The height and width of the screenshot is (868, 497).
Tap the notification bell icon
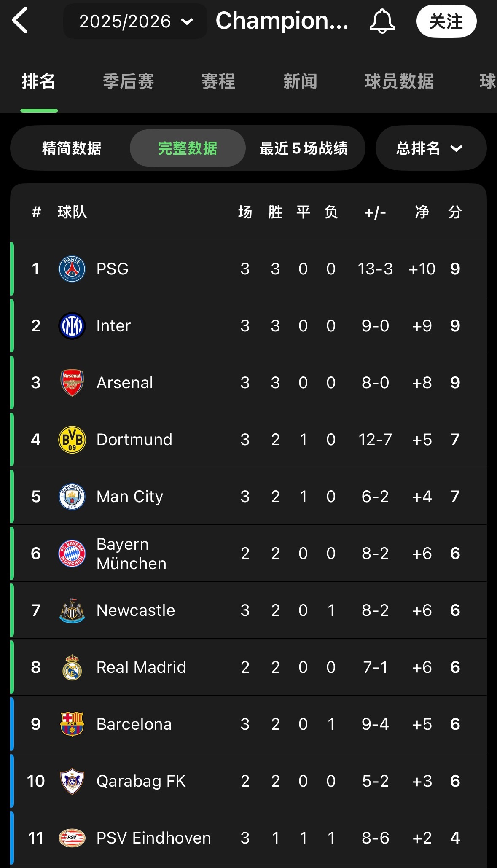[382, 21]
